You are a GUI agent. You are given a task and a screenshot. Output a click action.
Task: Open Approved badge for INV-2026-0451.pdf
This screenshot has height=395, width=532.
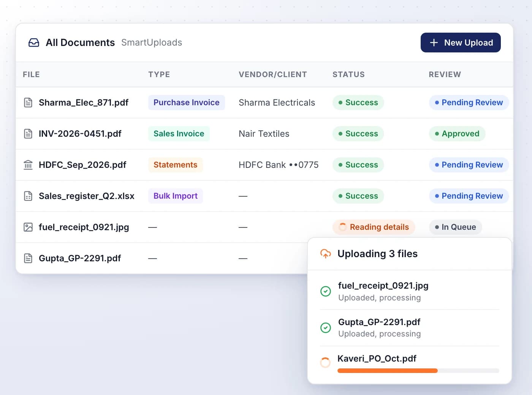point(457,134)
